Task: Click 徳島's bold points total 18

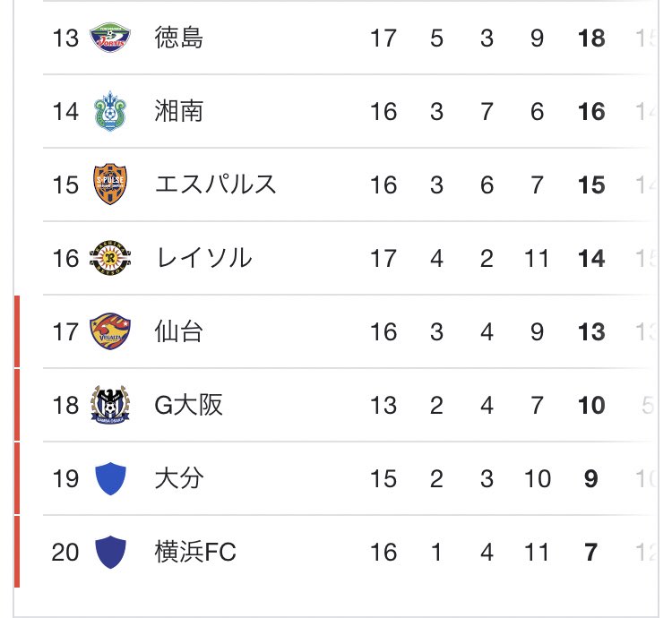Action: [x=591, y=39]
